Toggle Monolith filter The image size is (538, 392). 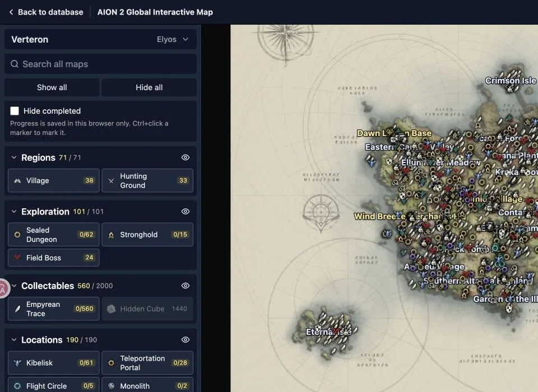tap(147, 385)
